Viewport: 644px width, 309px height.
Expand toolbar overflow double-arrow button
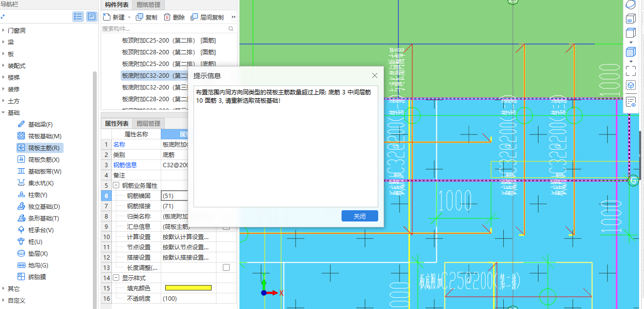[234, 17]
